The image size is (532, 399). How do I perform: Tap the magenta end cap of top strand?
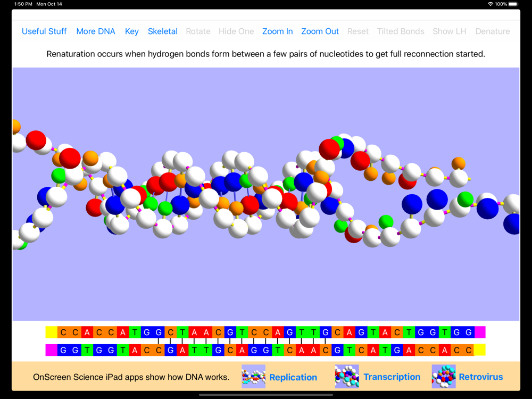click(x=480, y=332)
